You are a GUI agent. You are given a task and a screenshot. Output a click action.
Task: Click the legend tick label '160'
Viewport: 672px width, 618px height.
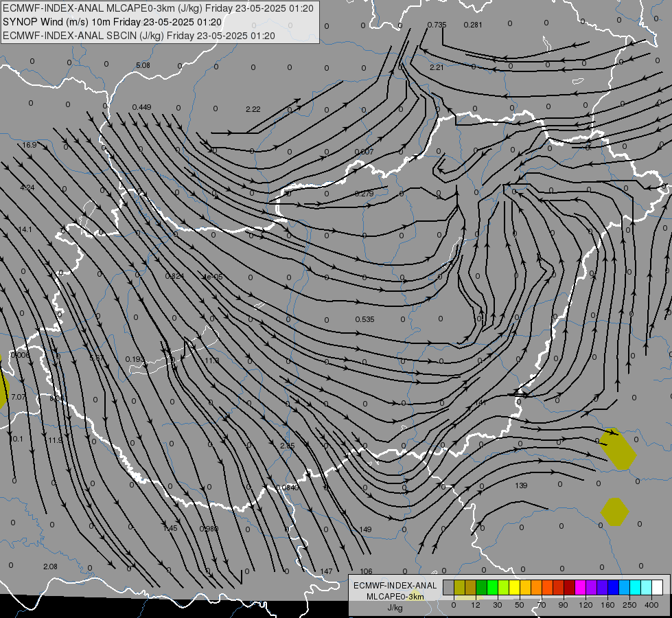point(607,605)
